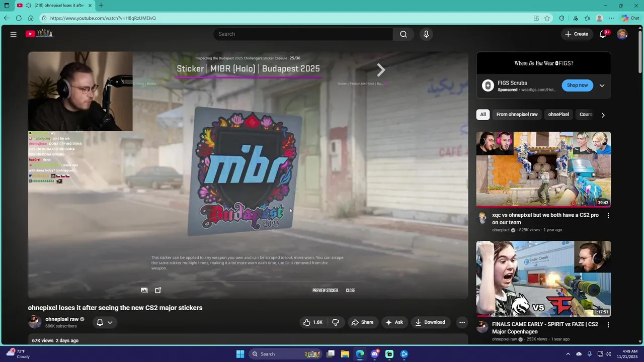Click the Ask button
The image size is (644, 362).
(394, 322)
